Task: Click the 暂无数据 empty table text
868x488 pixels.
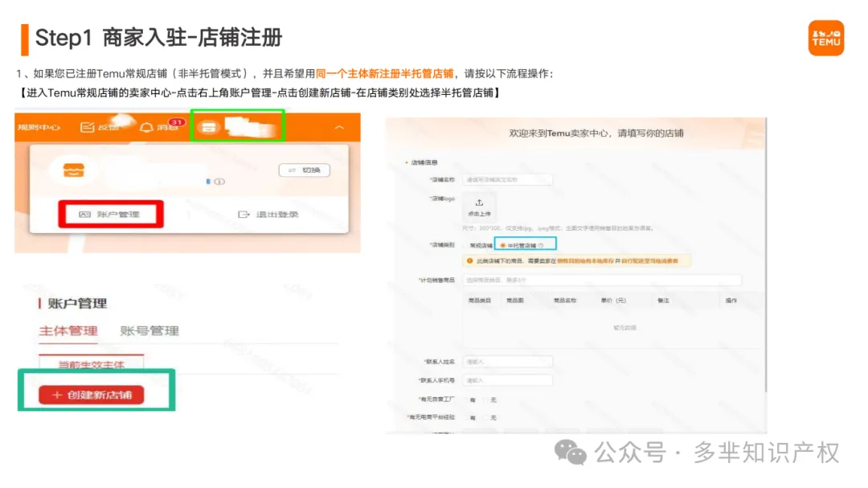Action: [624, 327]
